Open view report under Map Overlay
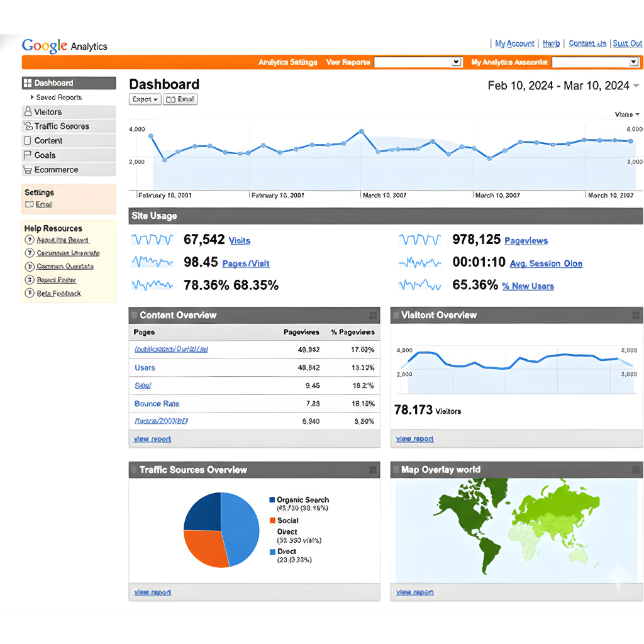This screenshot has width=644, height=644. click(415, 592)
